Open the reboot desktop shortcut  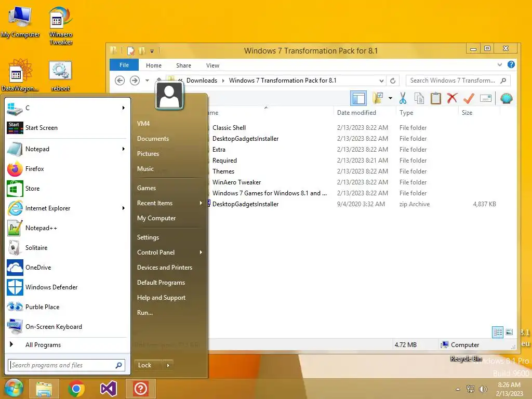(60, 76)
